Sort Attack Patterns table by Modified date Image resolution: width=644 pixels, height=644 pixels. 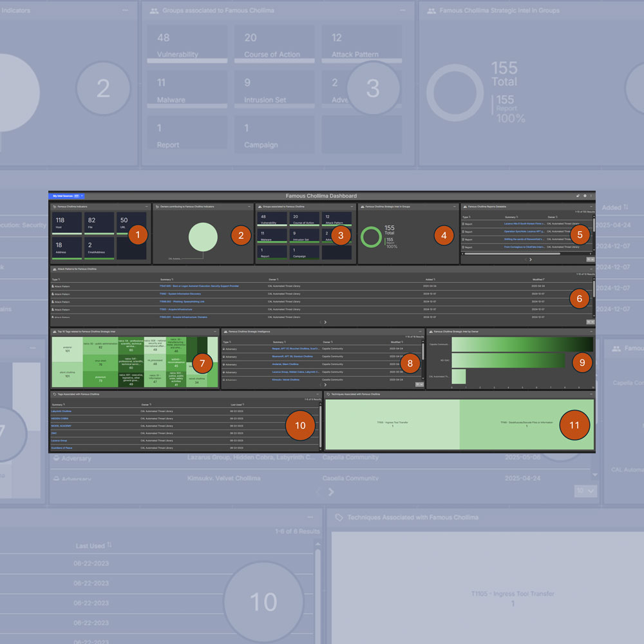point(538,279)
